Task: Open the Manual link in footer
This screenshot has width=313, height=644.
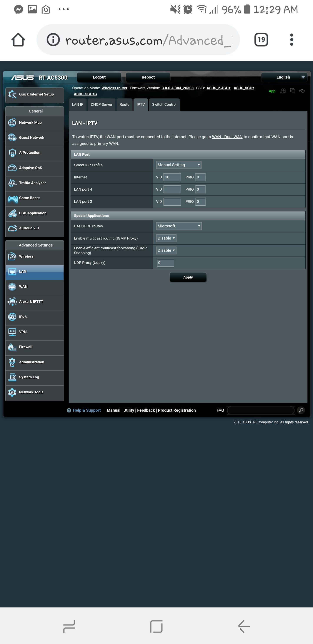Action: coord(113,410)
